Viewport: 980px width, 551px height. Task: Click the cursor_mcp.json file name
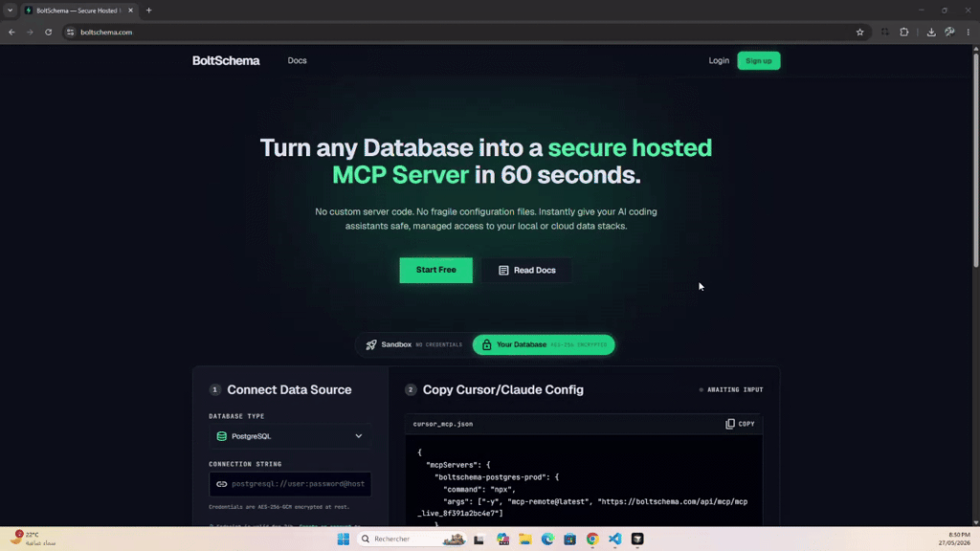442,424
